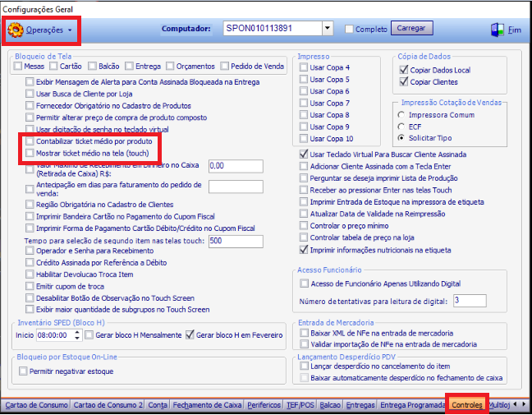Toggle the Completo checkbox

tap(349, 30)
